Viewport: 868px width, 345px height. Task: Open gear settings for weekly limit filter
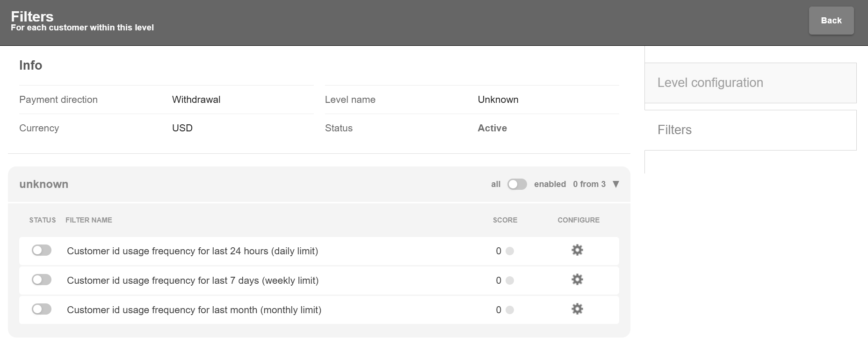tap(577, 280)
